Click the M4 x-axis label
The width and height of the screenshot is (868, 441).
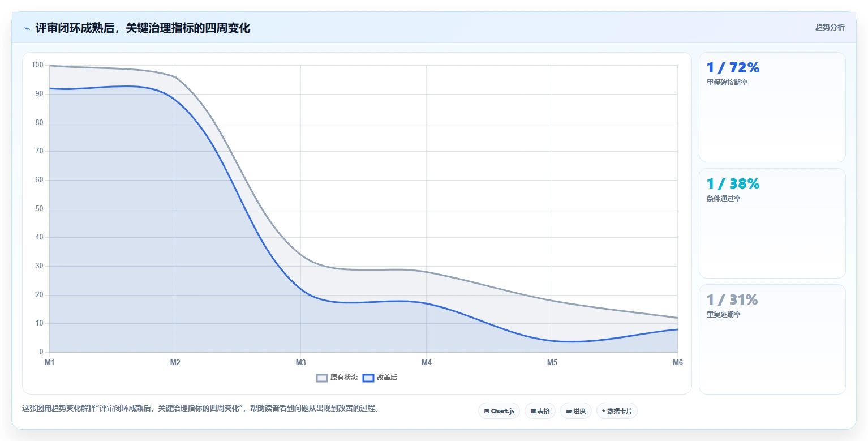(x=426, y=362)
